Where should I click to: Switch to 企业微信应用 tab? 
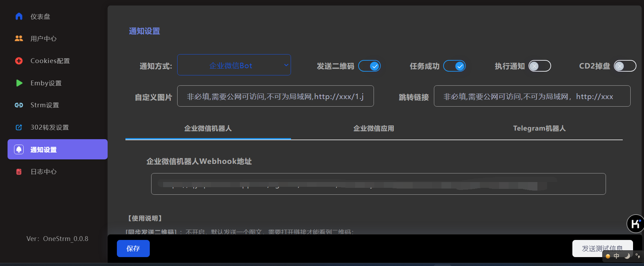[374, 129]
